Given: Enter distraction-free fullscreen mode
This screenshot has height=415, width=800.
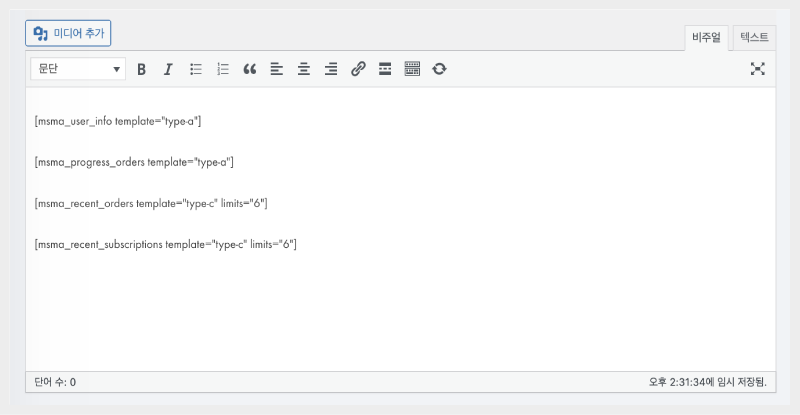Looking at the screenshot, I should (x=757, y=69).
